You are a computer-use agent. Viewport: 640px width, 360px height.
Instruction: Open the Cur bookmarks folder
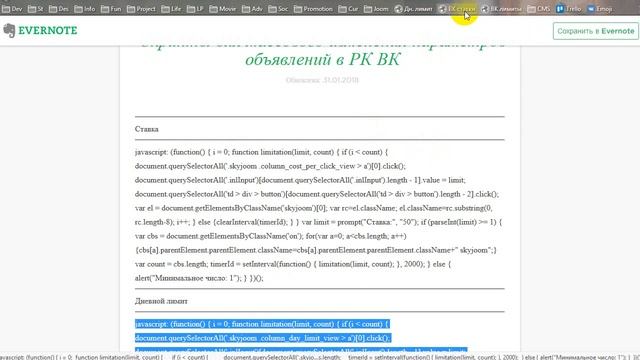click(x=348, y=9)
